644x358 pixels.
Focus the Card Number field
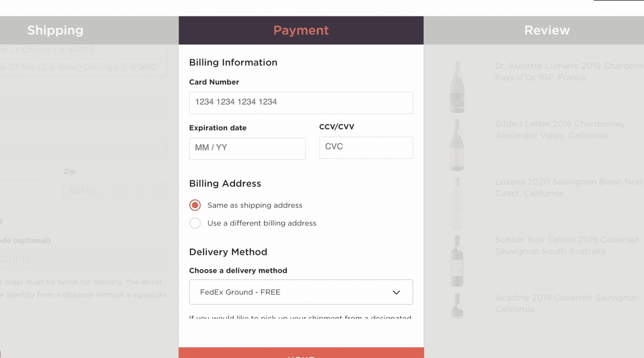[301, 102]
